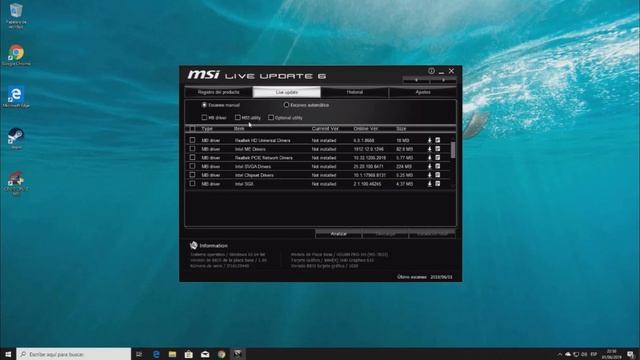The width and height of the screenshot is (640, 360).
Task: Open info page for Intel SGX
Action: (438, 184)
